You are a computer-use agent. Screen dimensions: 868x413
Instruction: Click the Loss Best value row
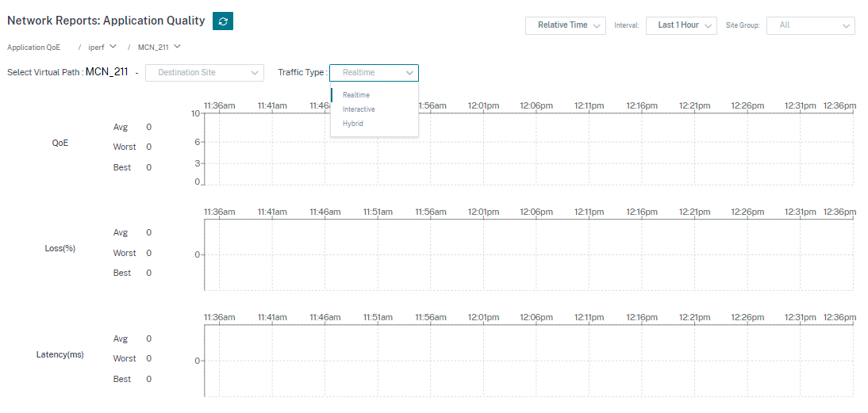[x=133, y=273]
